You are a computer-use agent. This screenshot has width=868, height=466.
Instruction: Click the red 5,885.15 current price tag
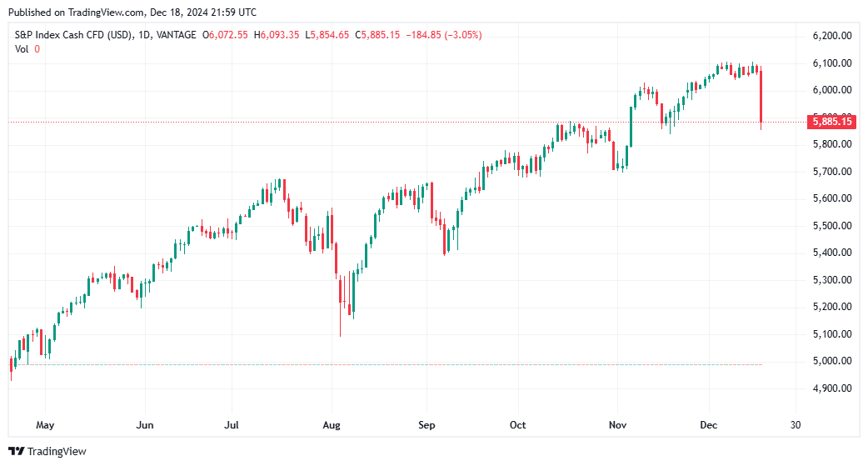pyautogui.click(x=831, y=122)
